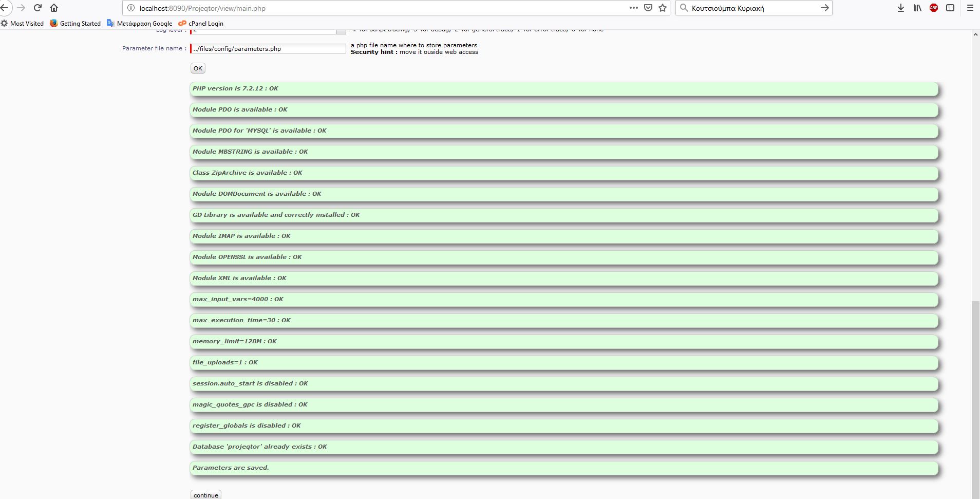Click the OK button below the parameters
Screen dimensions: 980x499
[x=198, y=68]
